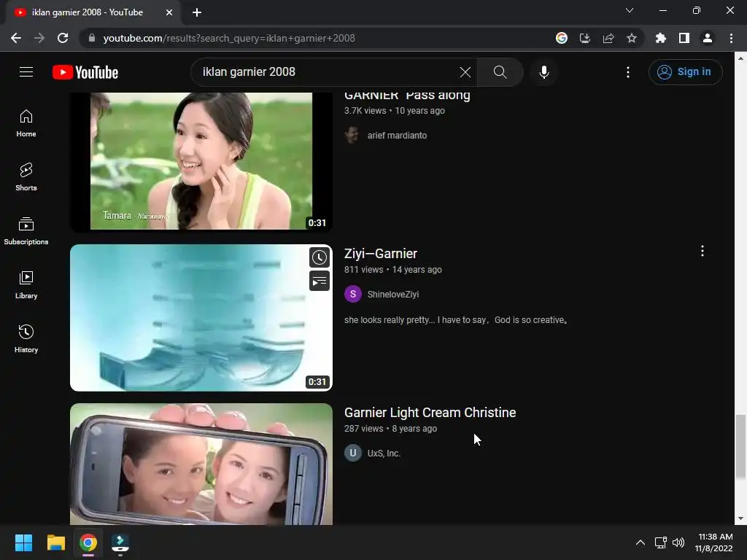Click the Sign in button

click(x=685, y=72)
